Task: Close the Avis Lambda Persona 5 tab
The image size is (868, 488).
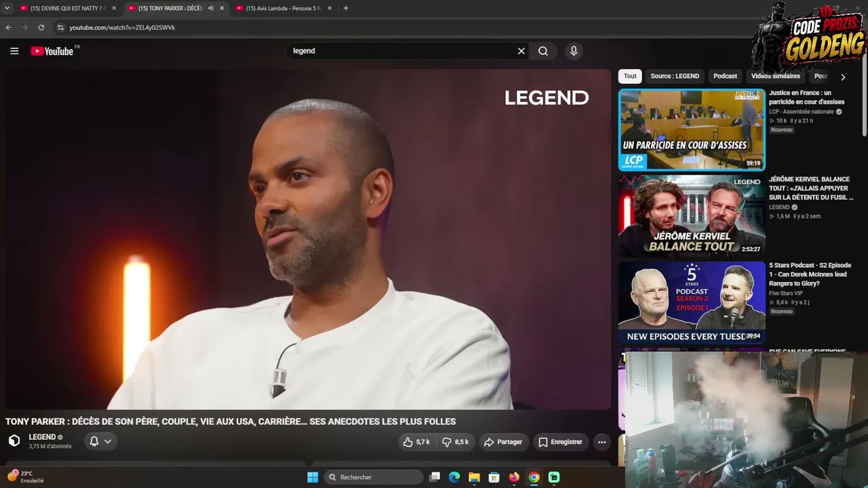Action: point(330,8)
